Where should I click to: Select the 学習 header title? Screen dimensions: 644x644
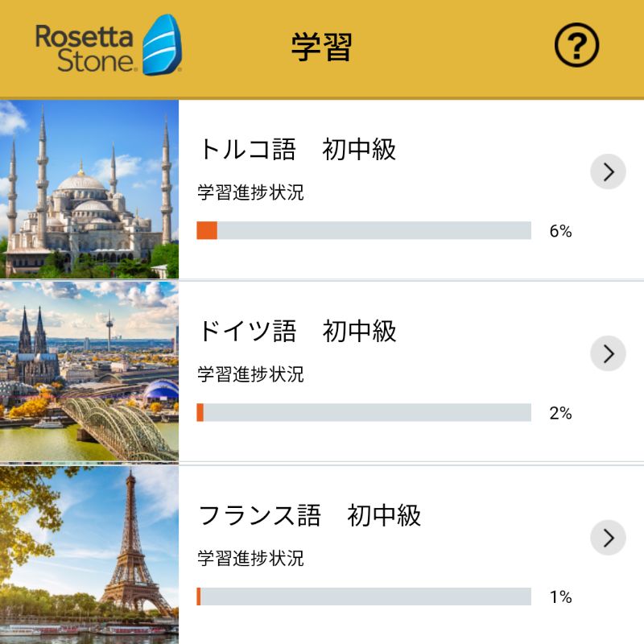[321, 47]
